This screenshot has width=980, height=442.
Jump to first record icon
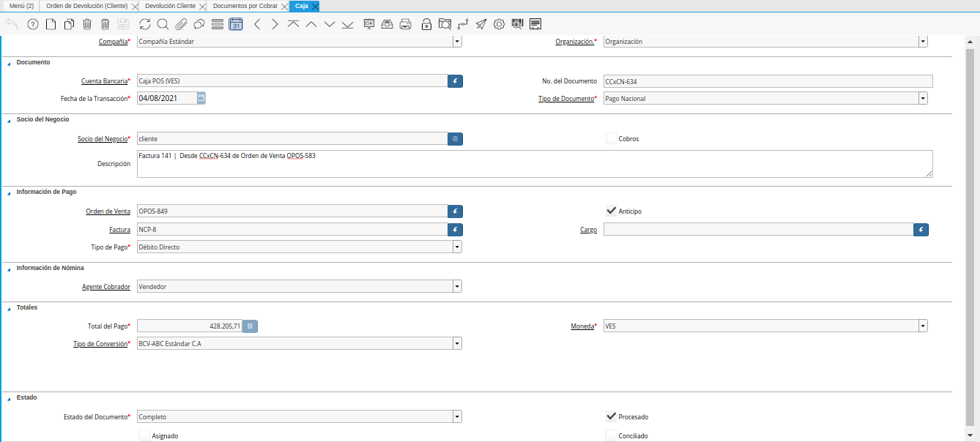pyautogui.click(x=293, y=24)
